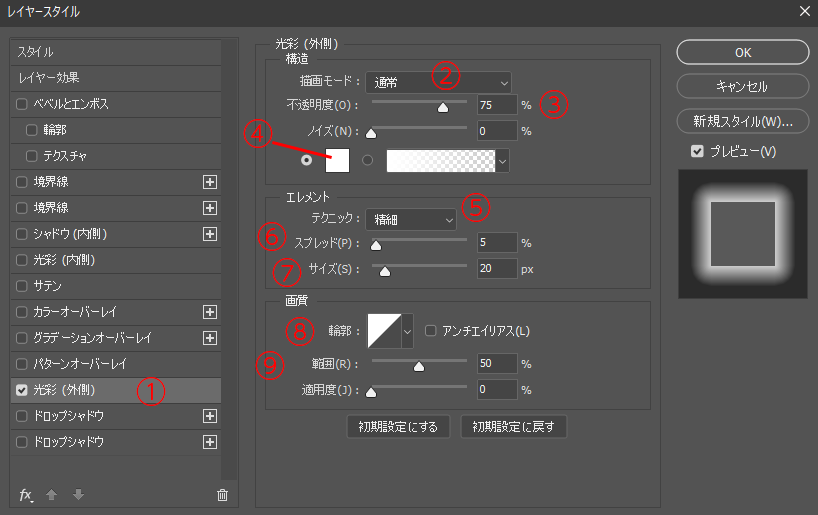Select the solid color radio button
818x515 pixels.
click(307, 160)
